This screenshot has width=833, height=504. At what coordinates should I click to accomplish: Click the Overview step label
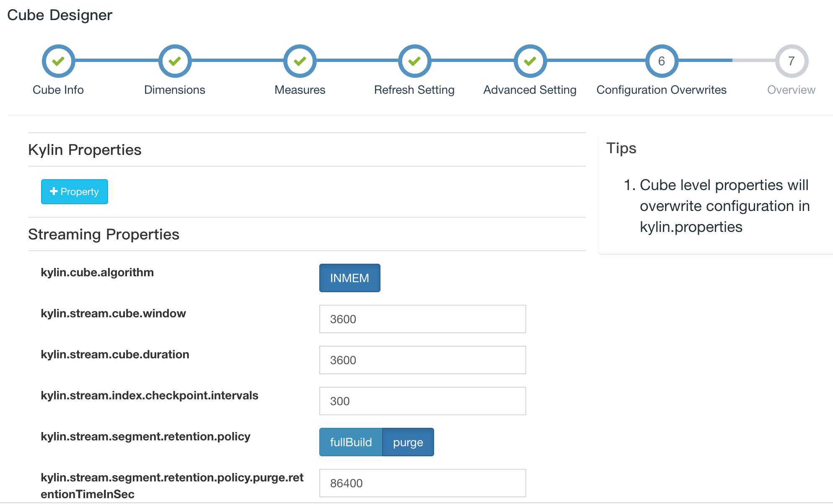[791, 90]
